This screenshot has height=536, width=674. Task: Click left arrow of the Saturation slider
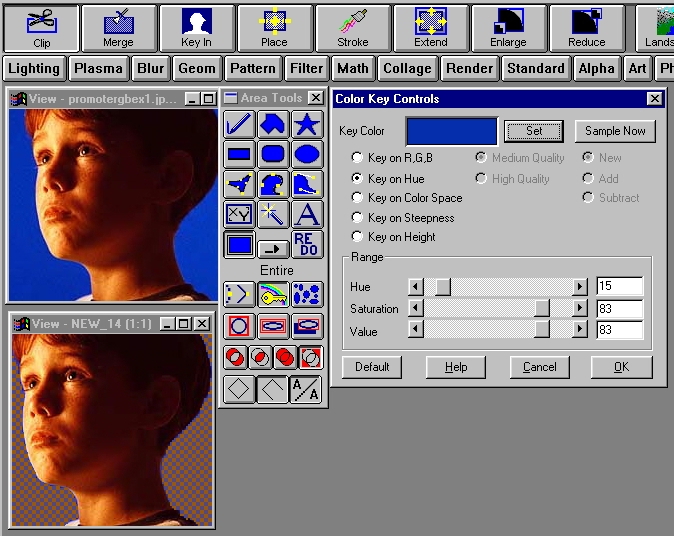(417, 309)
